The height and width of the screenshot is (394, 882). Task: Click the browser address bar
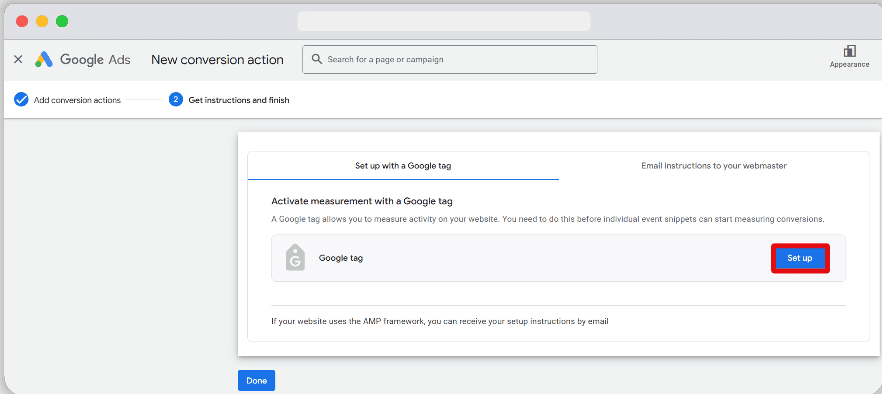point(444,21)
